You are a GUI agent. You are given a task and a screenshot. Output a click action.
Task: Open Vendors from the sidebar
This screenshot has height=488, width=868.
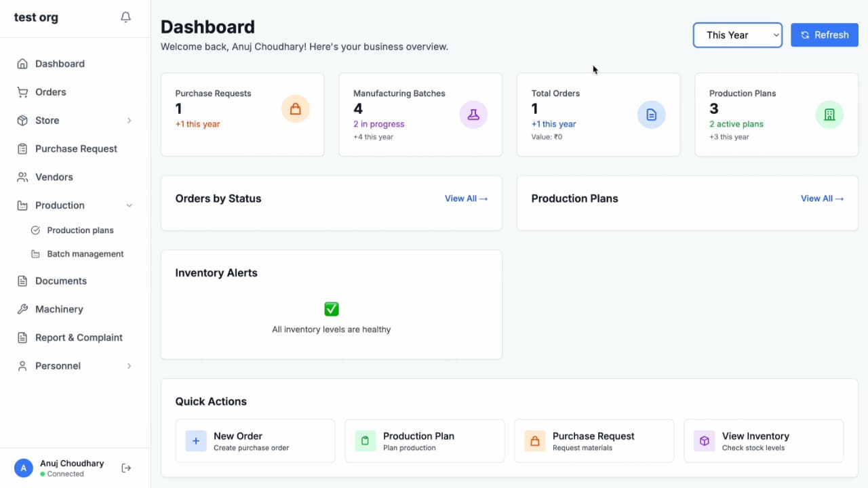pyautogui.click(x=54, y=177)
